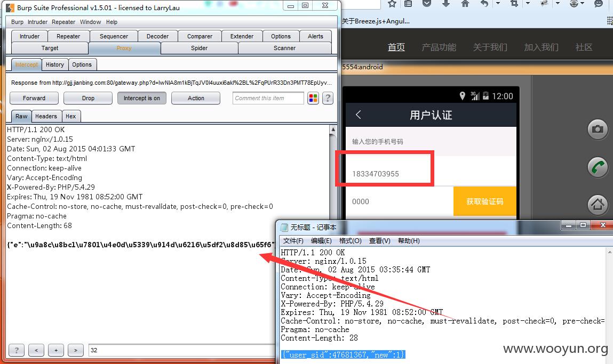
Task: Click the battery icon in Android status bar
Action: pyautogui.click(x=485, y=96)
